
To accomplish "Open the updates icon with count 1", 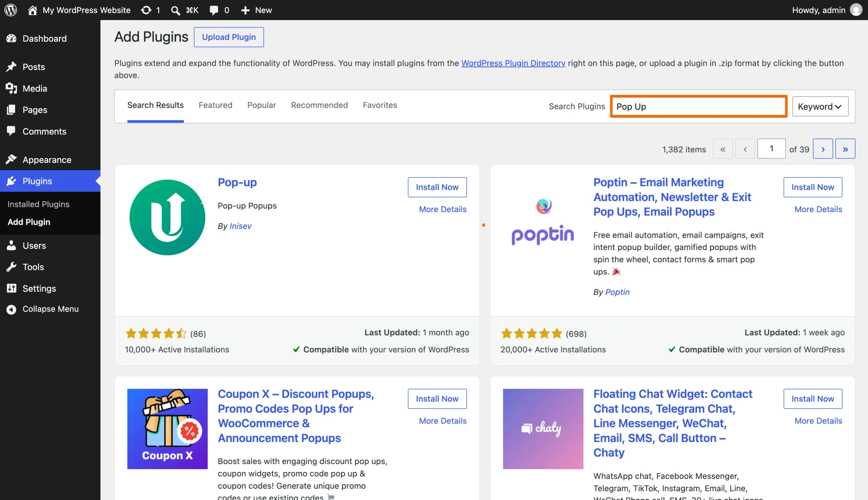I will pos(151,10).
